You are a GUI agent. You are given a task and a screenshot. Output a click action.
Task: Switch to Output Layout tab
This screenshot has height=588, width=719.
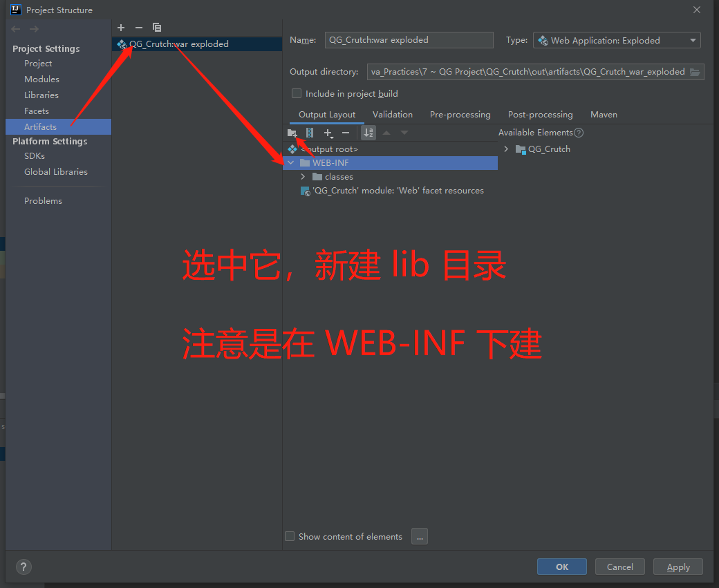point(327,115)
